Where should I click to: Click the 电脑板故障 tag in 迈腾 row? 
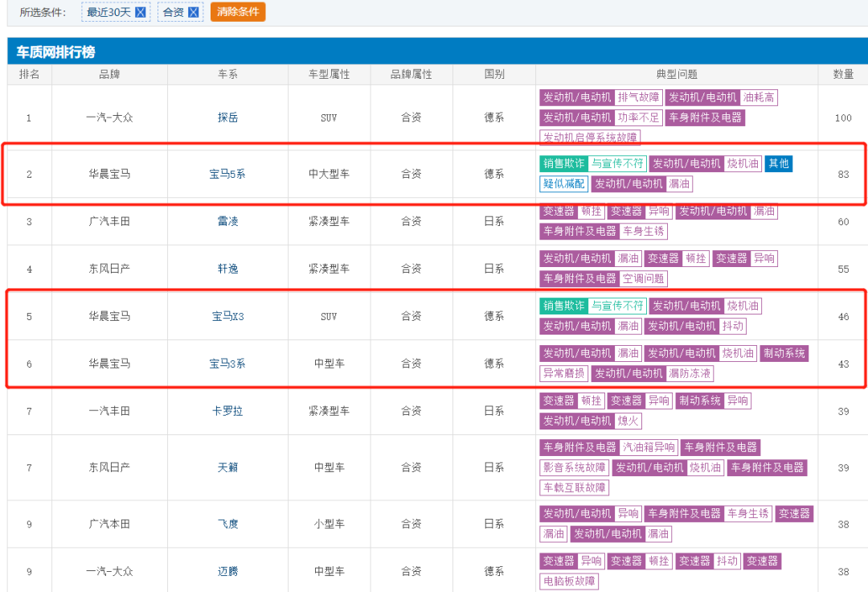(x=569, y=581)
